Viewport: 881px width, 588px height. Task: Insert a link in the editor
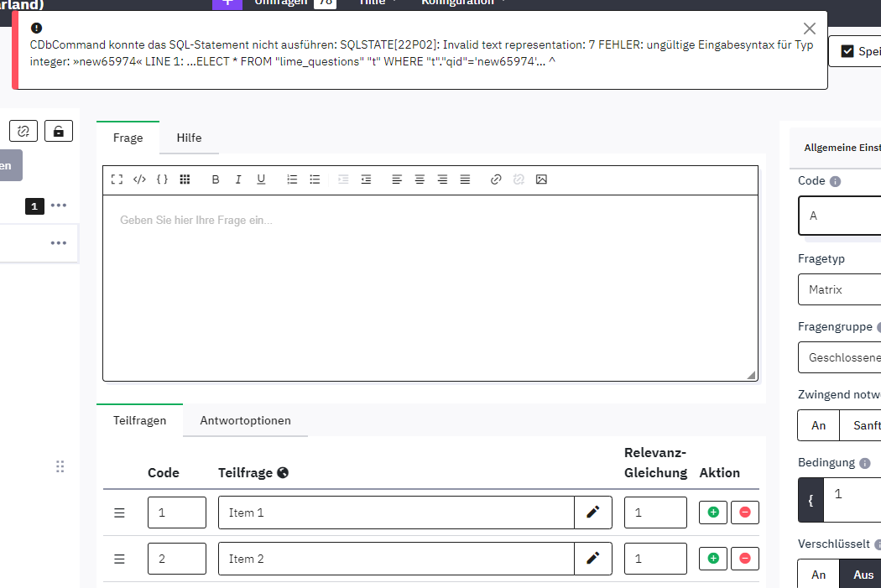coord(496,180)
